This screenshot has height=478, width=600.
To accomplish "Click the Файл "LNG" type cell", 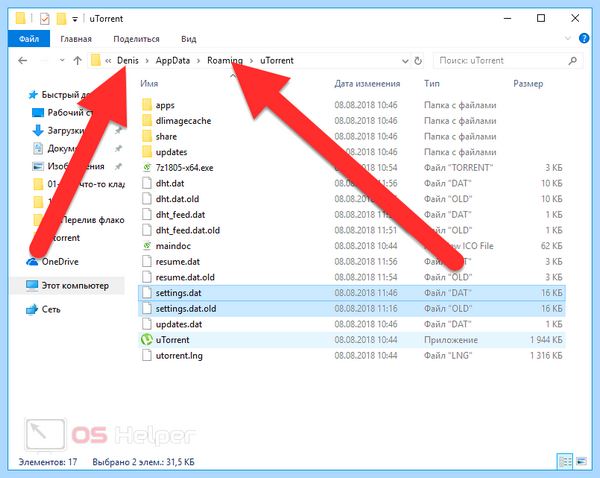I will pyautogui.click(x=448, y=356).
